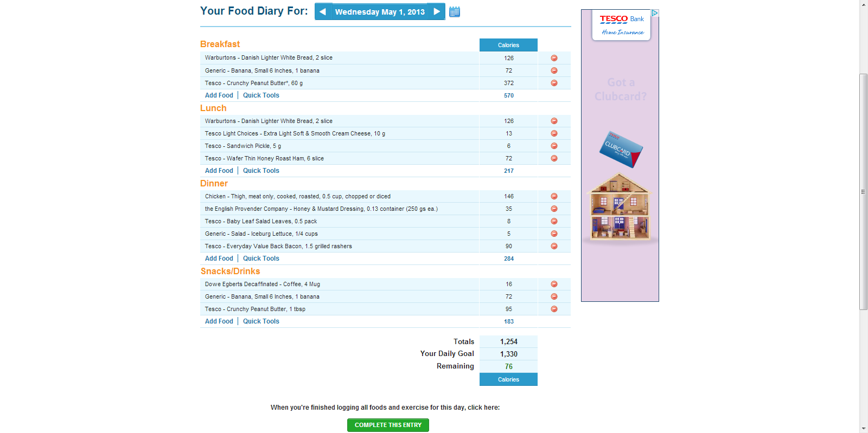Image resolution: width=868 pixels, height=433 pixels.
Task: Remove Honey & Mustard Dressing entry
Action: [554, 209]
